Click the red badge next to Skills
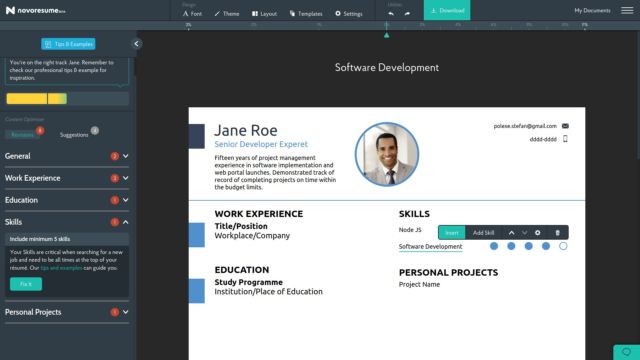 115,222
